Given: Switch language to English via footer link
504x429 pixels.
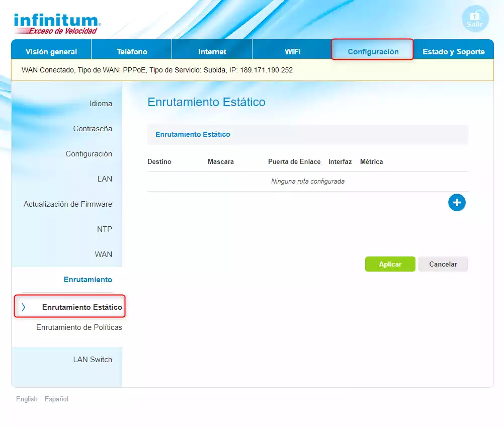Looking at the screenshot, I should 26,399.
